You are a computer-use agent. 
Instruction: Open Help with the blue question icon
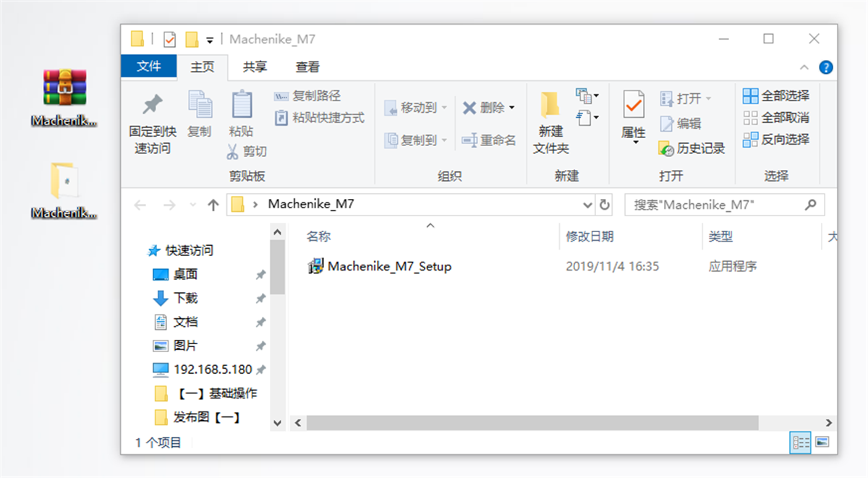coord(825,67)
